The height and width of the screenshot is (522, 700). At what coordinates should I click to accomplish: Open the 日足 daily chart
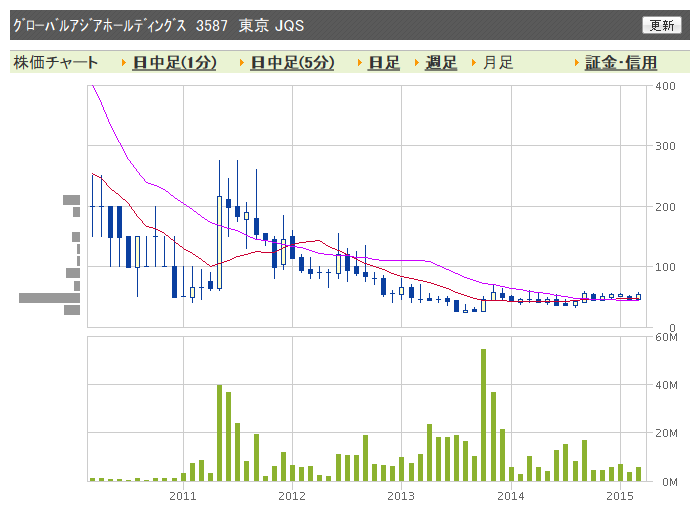[384, 63]
